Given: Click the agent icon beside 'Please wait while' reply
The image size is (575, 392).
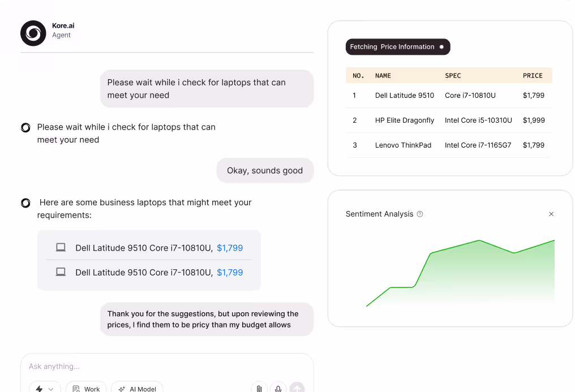Looking at the screenshot, I should [25, 127].
